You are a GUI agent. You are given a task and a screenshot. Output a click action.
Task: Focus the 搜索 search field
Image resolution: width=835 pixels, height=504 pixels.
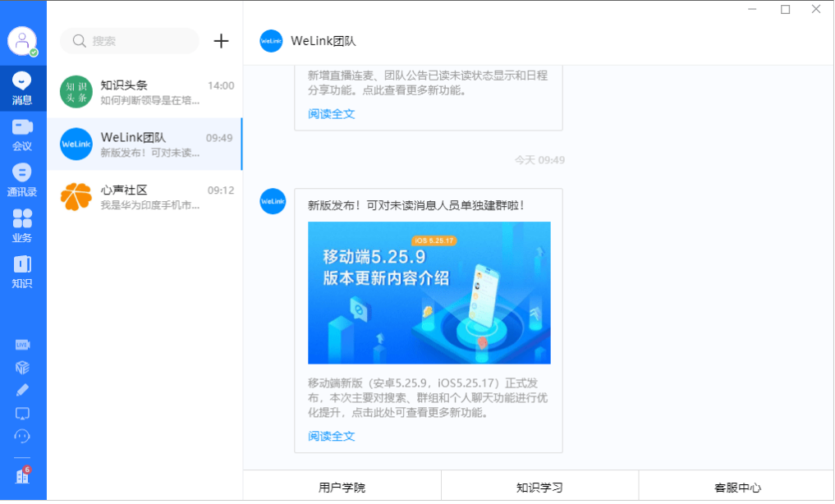pos(130,41)
